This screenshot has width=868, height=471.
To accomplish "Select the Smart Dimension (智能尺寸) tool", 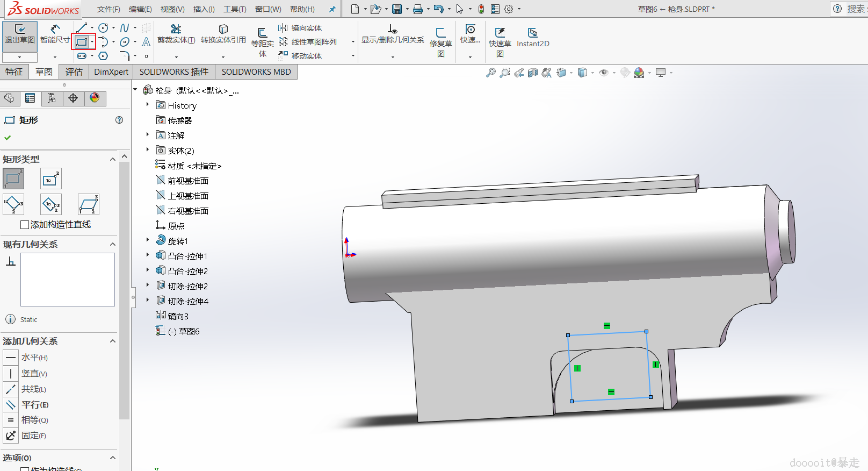I will click(x=55, y=30).
